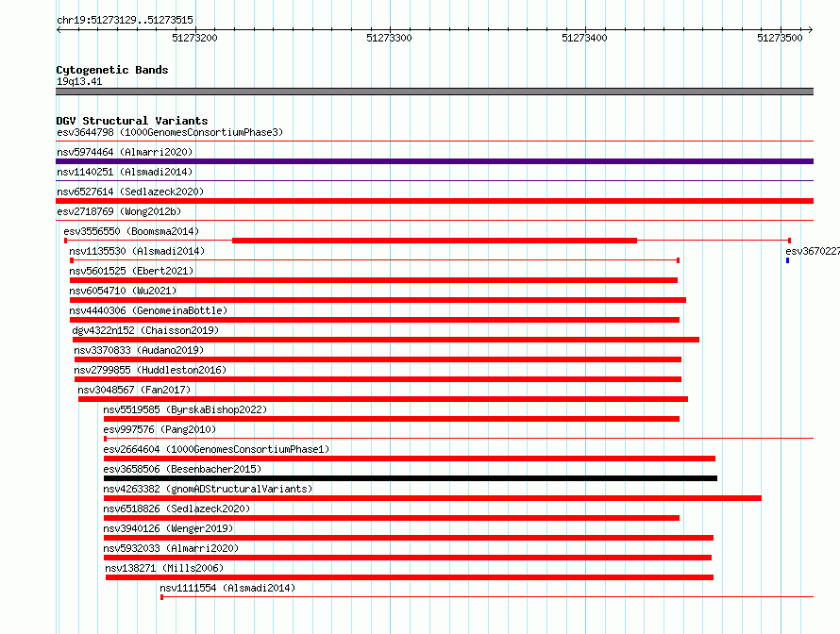Click the nsv5601525 (Ebert2021) label
840x634 pixels.
(131, 271)
